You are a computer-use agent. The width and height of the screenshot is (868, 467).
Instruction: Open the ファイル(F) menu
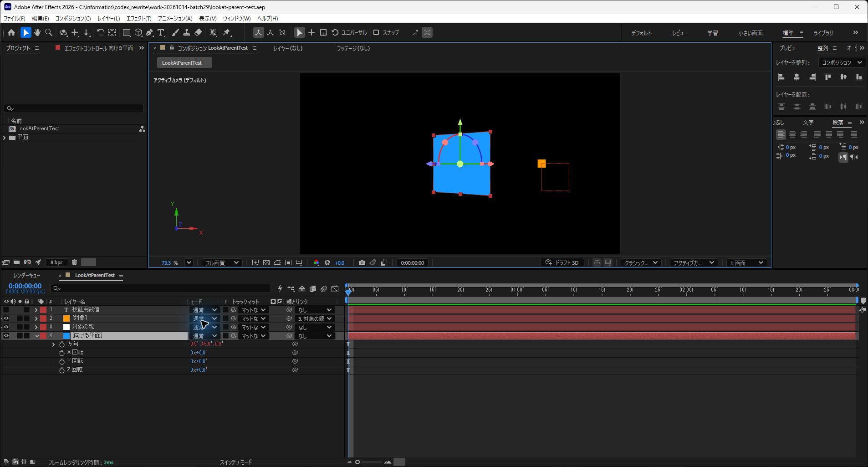[14, 18]
